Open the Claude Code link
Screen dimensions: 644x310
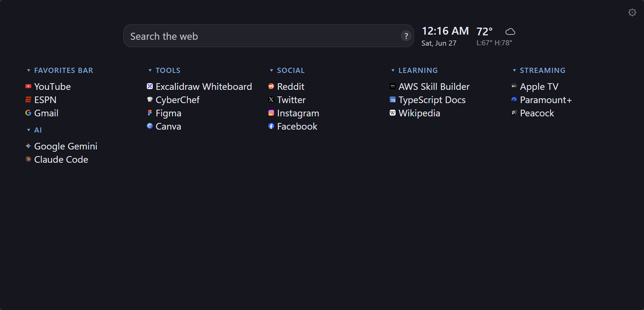[61, 159]
